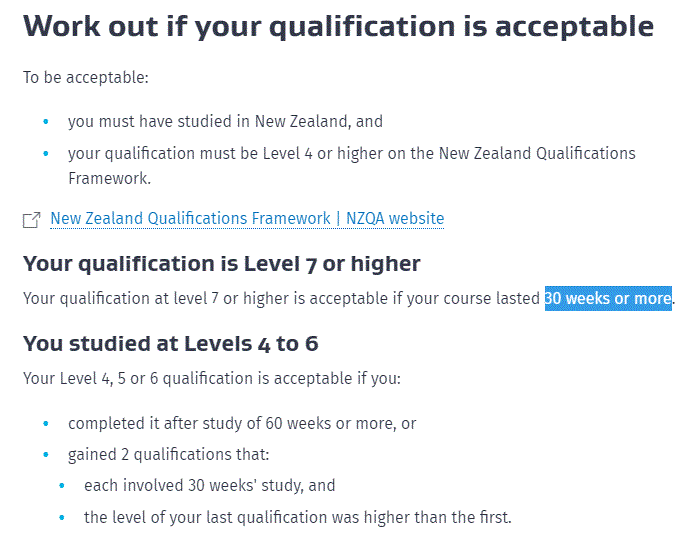The image size is (687, 535).
Task: Click the 'NZQA website' part of the link
Action: tap(395, 218)
